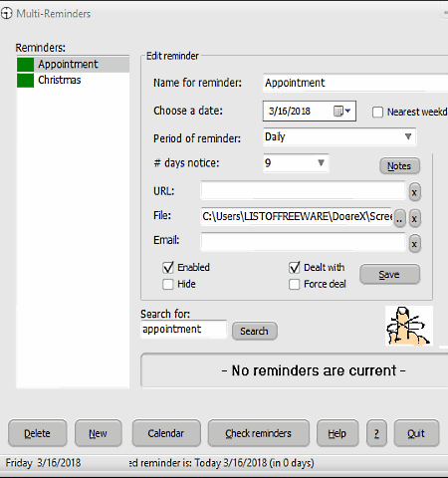This screenshot has height=478, width=448.
Task: Check the Force deal checkbox
Action: [295, 284]
